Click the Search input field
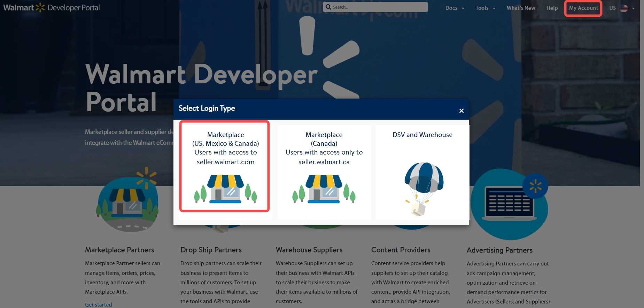This screenshot has width=644, height=308. pos(375,7)
